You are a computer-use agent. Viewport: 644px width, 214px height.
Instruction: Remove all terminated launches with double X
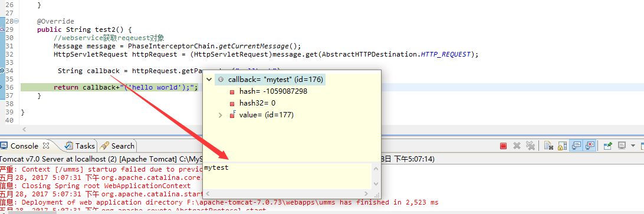point(530,146)
